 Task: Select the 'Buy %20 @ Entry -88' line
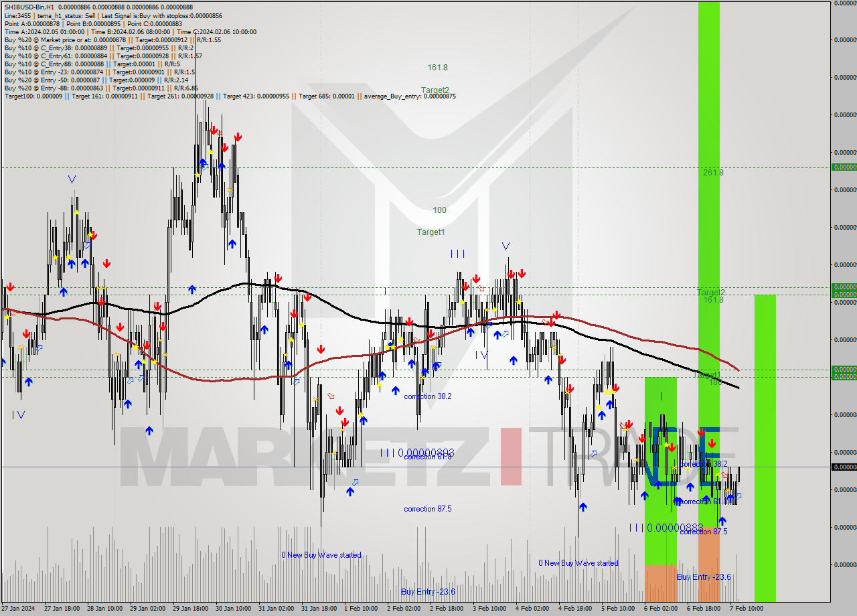tap(102, 88)
